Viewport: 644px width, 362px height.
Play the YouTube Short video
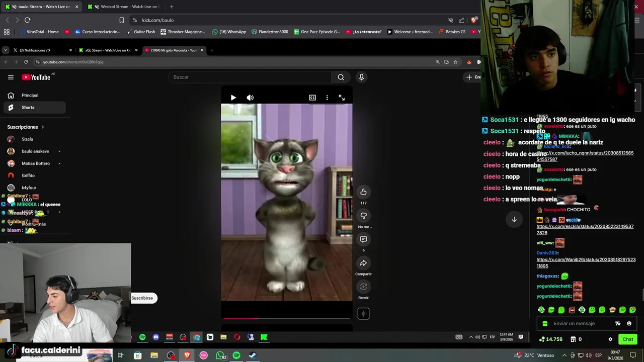click(233, 98)
